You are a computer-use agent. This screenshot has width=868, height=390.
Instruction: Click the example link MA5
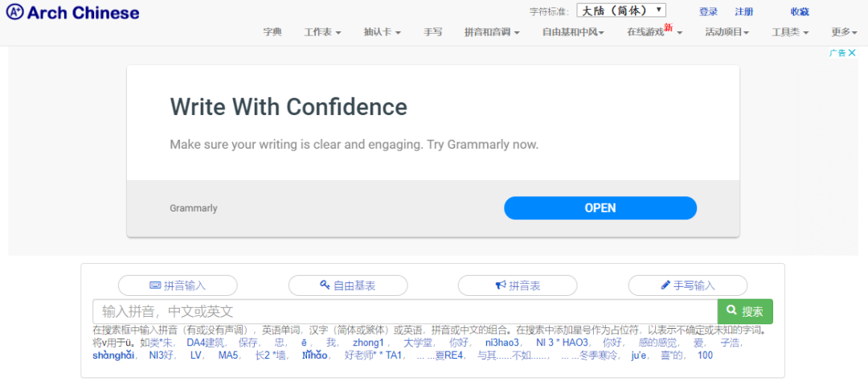pos(227,355)
